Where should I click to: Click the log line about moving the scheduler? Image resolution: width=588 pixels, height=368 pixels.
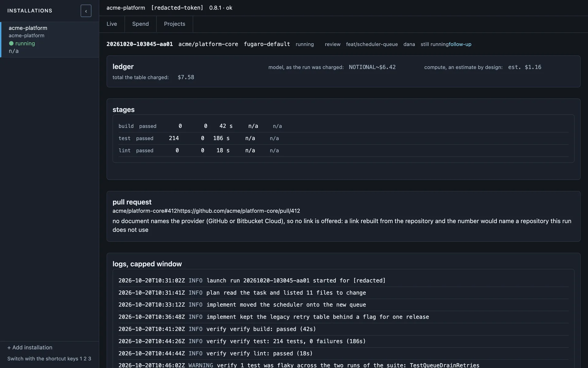click(343, 305)
